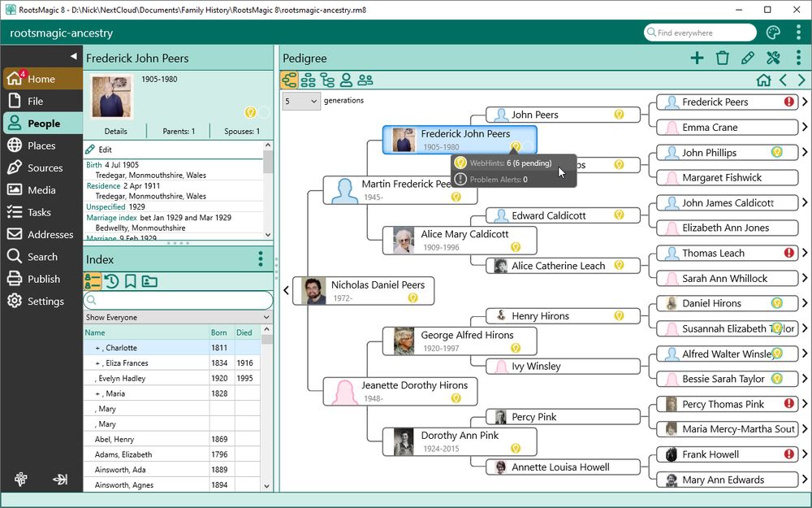Screen dimensions: 812x508
Task: Open the main three-dot menu in header
Action: tap(798, 33)
